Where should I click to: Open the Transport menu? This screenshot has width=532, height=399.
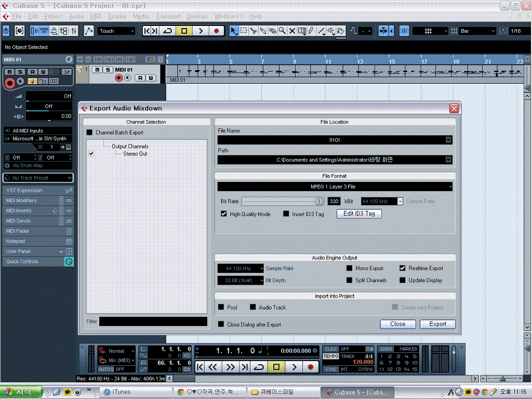(x=168, y=16)
